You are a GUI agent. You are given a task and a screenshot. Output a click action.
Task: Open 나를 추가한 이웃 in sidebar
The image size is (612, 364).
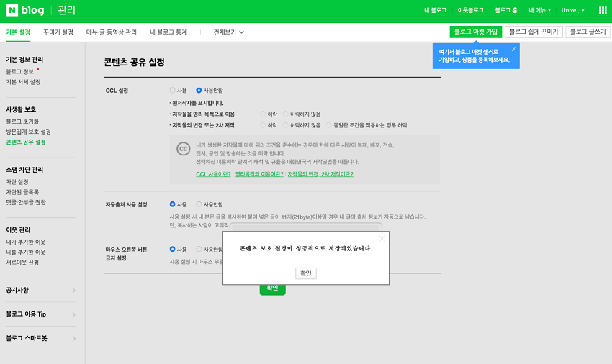[x=26, y=252]
